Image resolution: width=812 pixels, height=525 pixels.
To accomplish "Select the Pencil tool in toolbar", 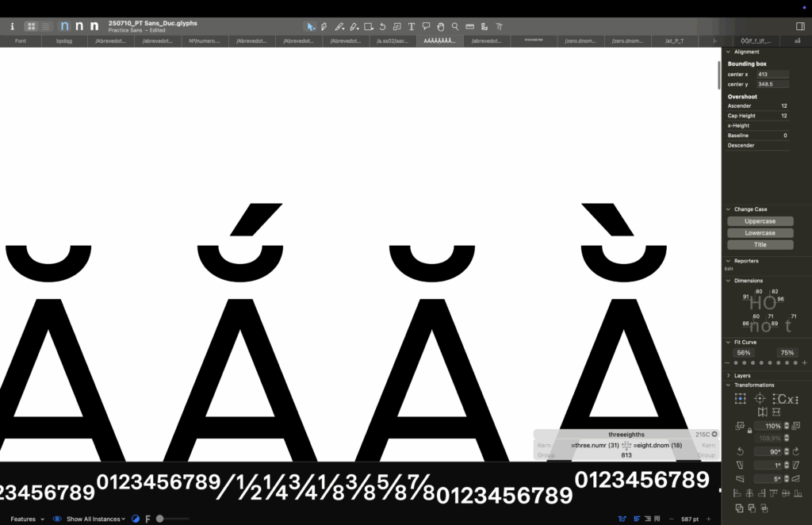I will click(x=339, y=26).
